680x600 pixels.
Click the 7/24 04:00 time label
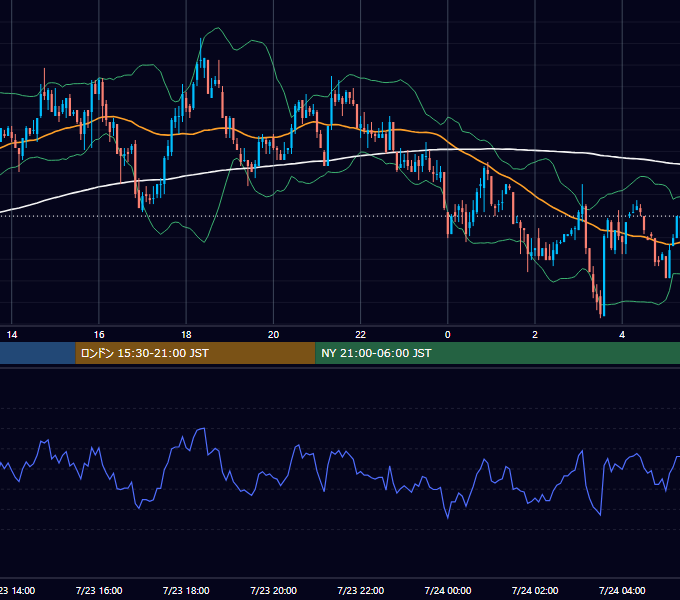pos(622,590)
